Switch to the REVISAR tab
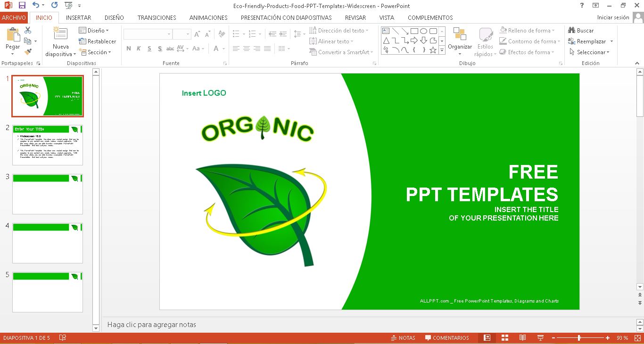Image resolution: width=644 pixels, height=344 pixels. pos(355,17)
